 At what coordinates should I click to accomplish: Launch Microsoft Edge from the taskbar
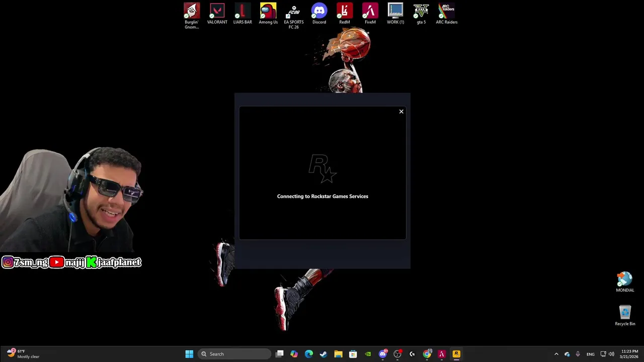click(x=309, y=354)
